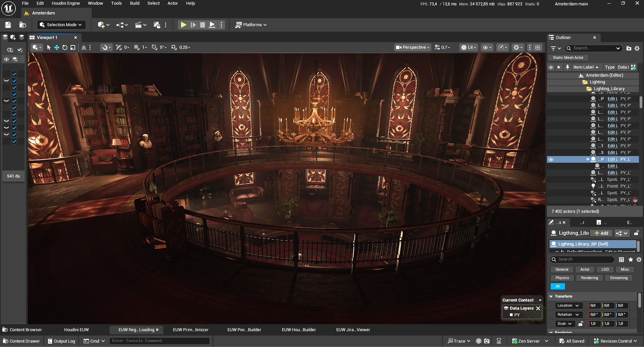Open Details panel settings gear
The width and height of the screenshot is (644, 347).
pyautogui.click(x=639, y=260)
